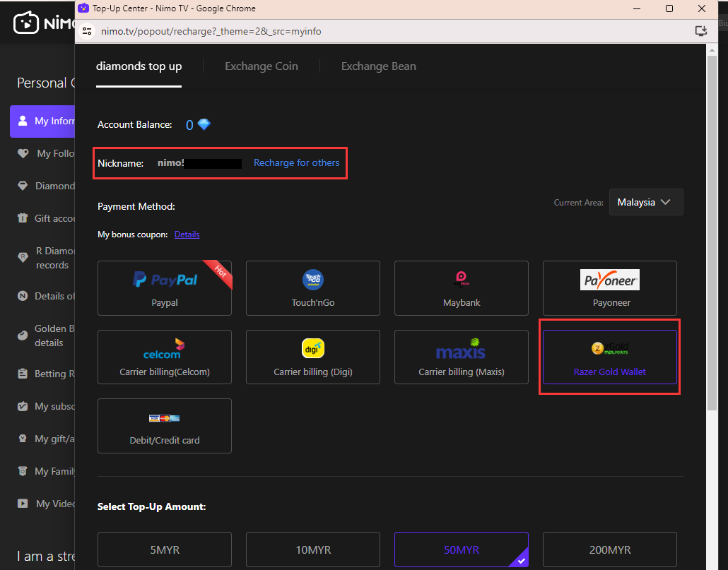Screen dimensions: 728x570
Task: Open the My gift medal icon in sidebar
Action: (23, 439)
